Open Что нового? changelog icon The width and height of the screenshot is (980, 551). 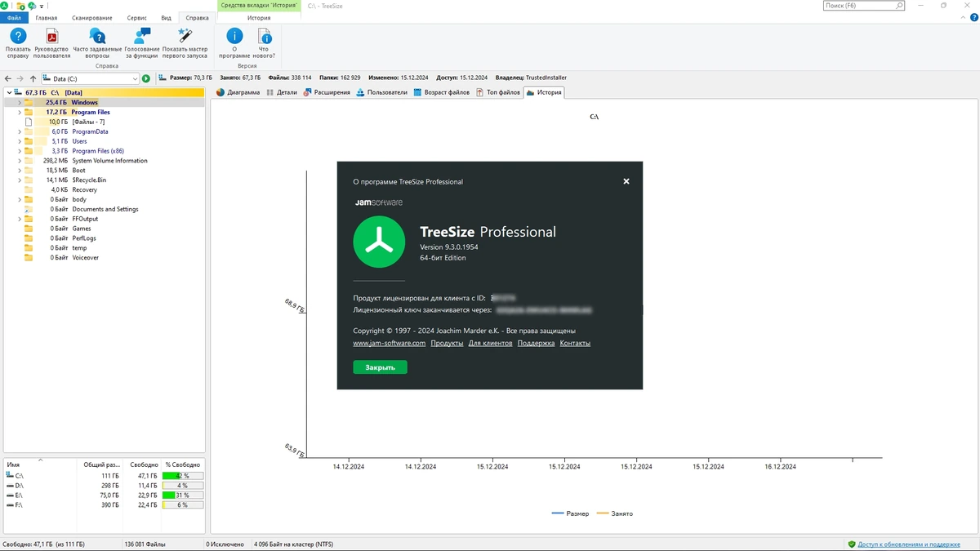(264, 36)
